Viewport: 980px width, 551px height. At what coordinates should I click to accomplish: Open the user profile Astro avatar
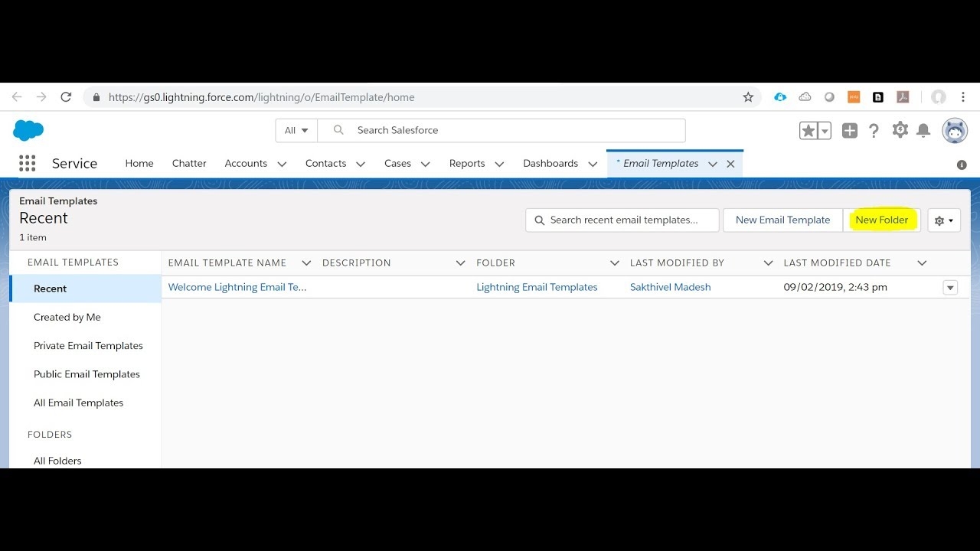pos(955,131)
